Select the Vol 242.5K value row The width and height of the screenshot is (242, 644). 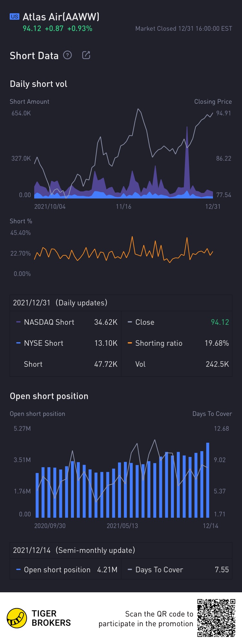pyautogui.click(x=176, y=364)
